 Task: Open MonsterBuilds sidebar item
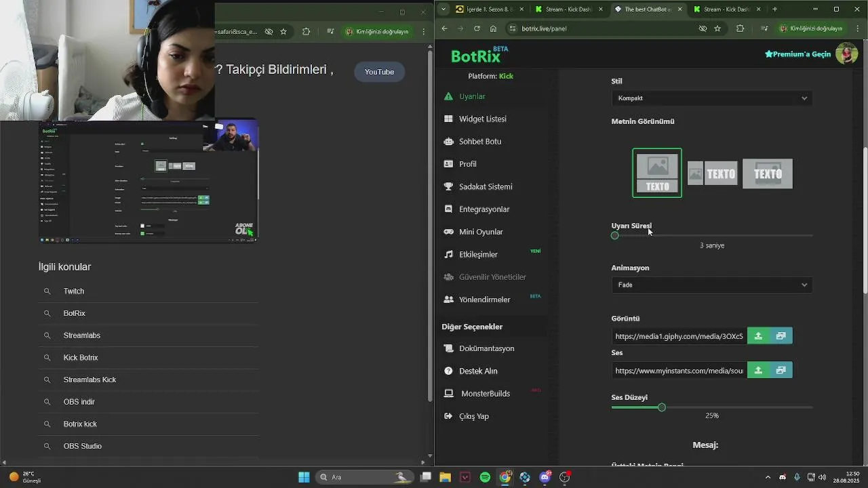[485, 394]
